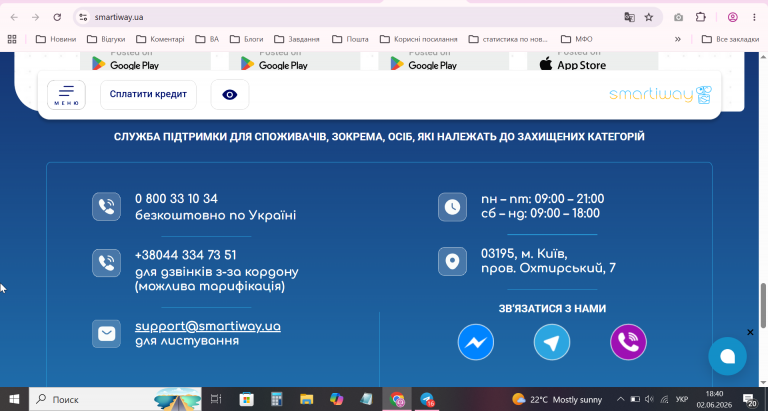Open the Корисні посилання bookmarks folder
Image resolution: width=768 pixels, height=411 pixels.
coord(419,39)
